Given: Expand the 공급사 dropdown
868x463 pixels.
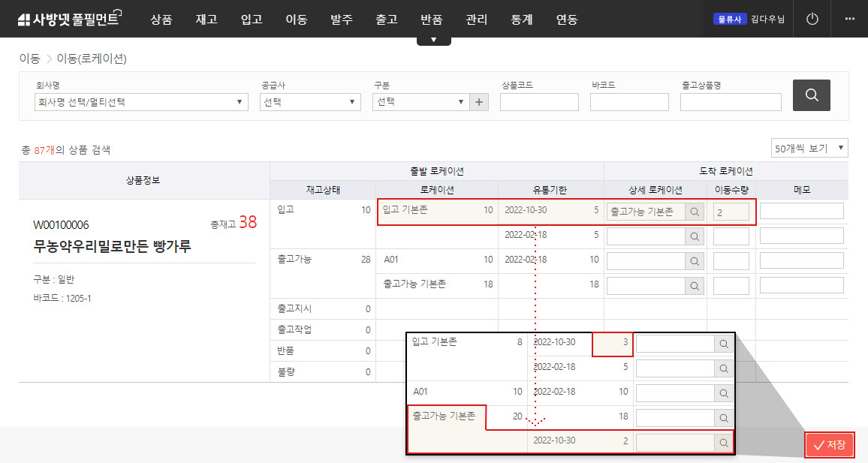Looking at the screenshot, I should coord(310,102).
